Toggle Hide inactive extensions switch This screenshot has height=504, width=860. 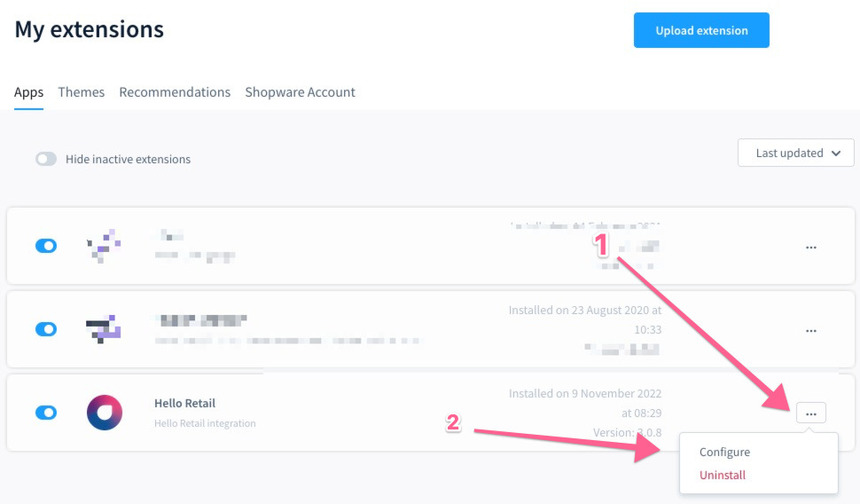(46, 159)
